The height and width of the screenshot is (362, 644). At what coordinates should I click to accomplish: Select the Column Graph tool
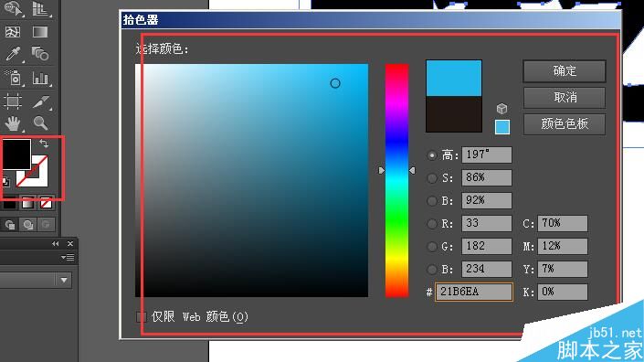(40, 78)
